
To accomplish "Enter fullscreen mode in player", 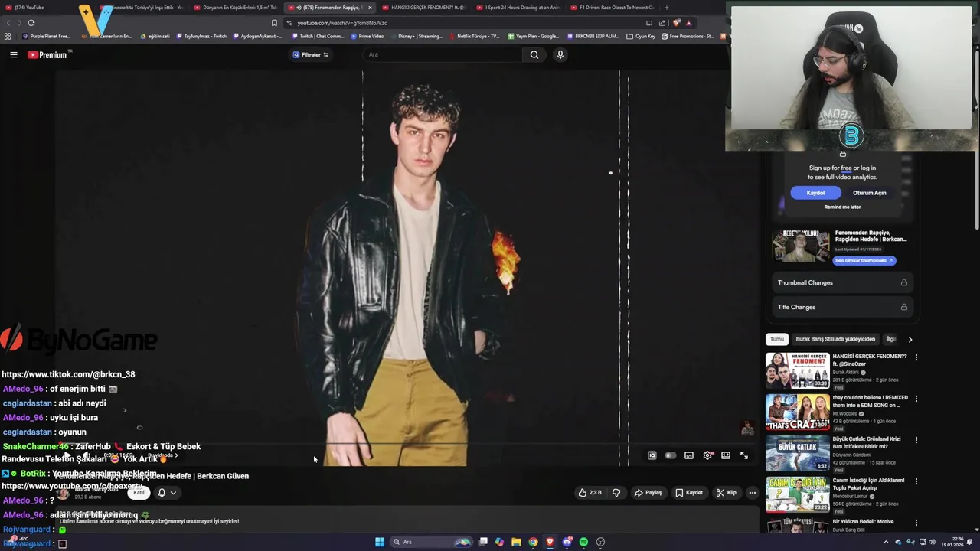I will tap(744, 455).
